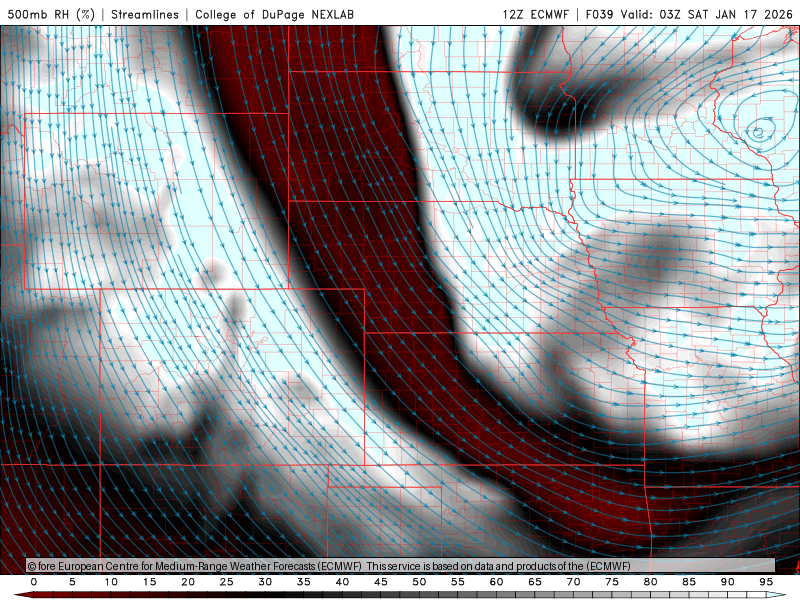The image size is (800, 600).
Task: Click the '20' value on color scale
Action: pyautogui.click(x=188, y=582)
